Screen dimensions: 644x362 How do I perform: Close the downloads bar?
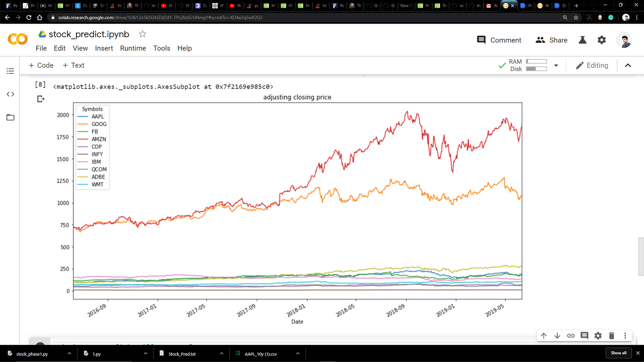[638, 353]
